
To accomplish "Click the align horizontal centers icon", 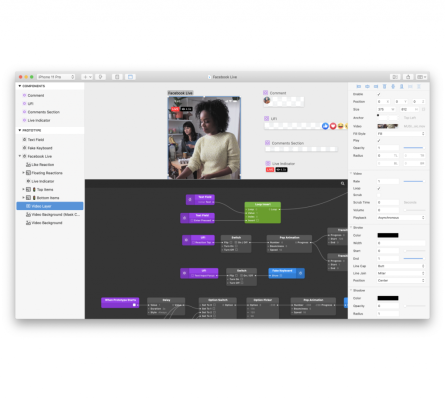I will point(367,86).
